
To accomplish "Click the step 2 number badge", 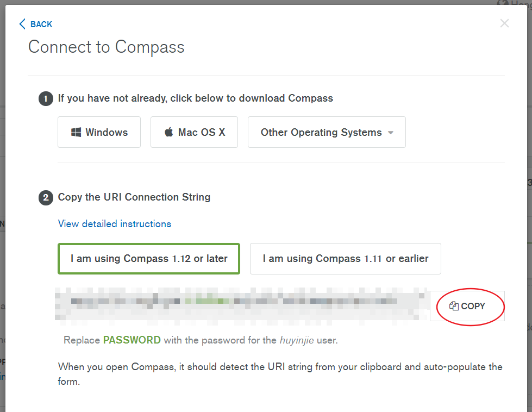I will pos(46,198).
